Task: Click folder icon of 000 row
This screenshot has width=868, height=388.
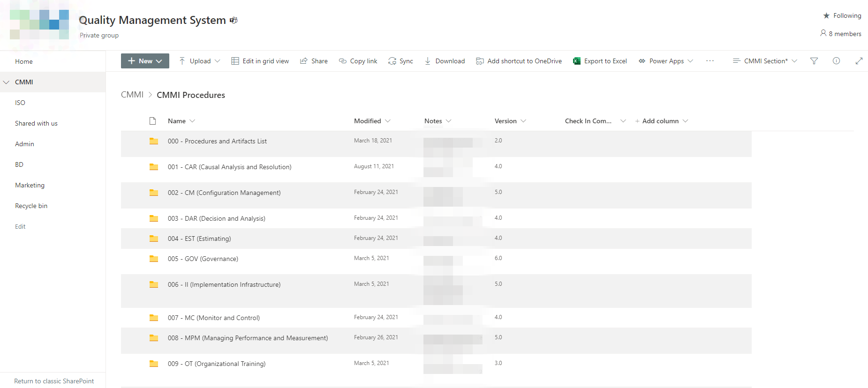Action: point(153,141)
